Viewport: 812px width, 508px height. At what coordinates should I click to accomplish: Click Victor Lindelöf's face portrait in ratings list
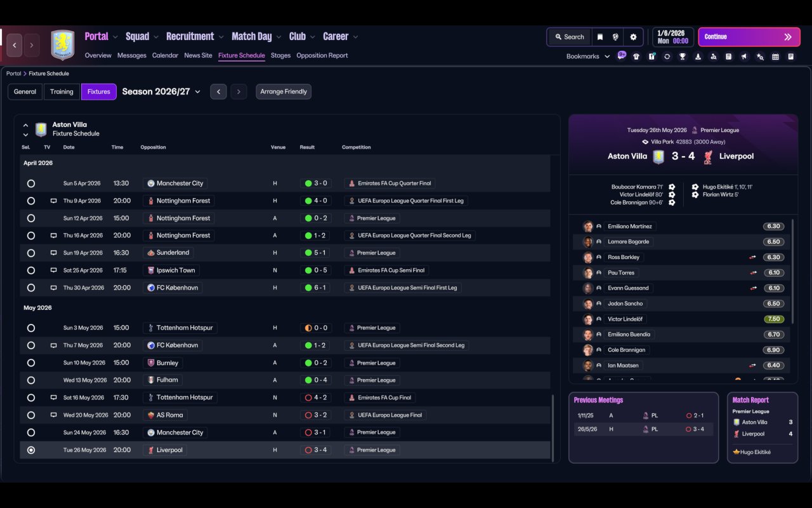[588, 319]
